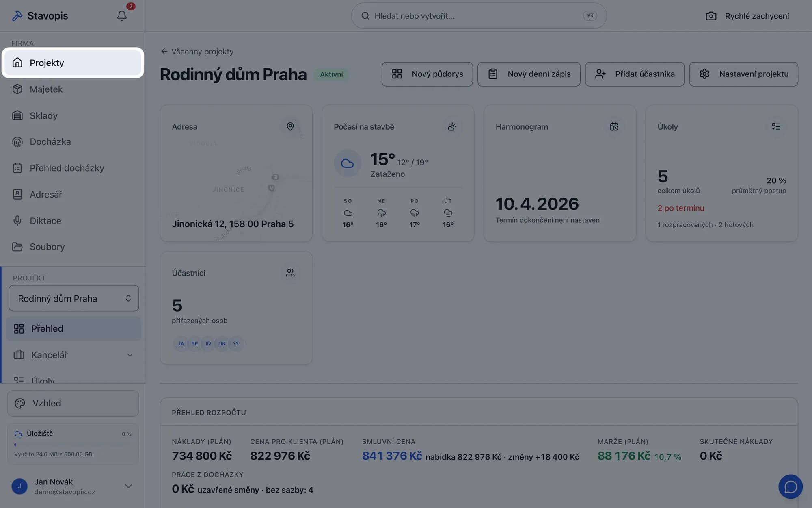Screen dimensions: 812x508
Task: Click the map pin icon on Adresa card
Action: [290, 126]
